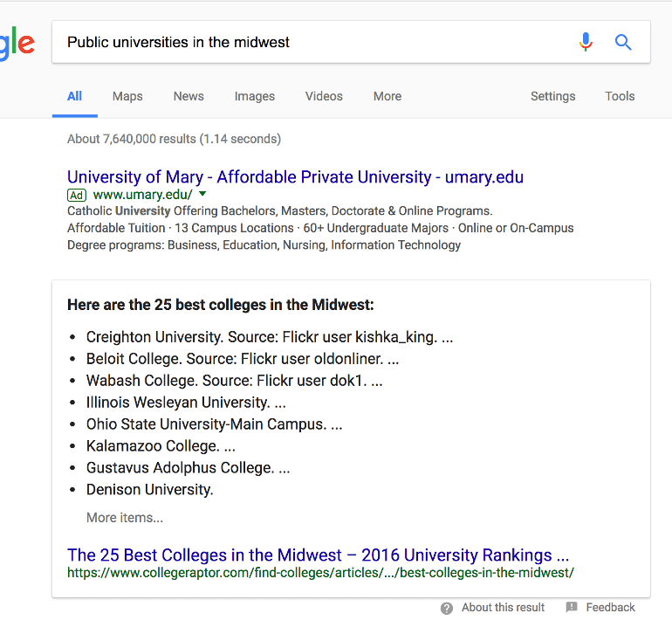
Task: Open the University of Mary ad link
Action: click(x=295, y=177)
